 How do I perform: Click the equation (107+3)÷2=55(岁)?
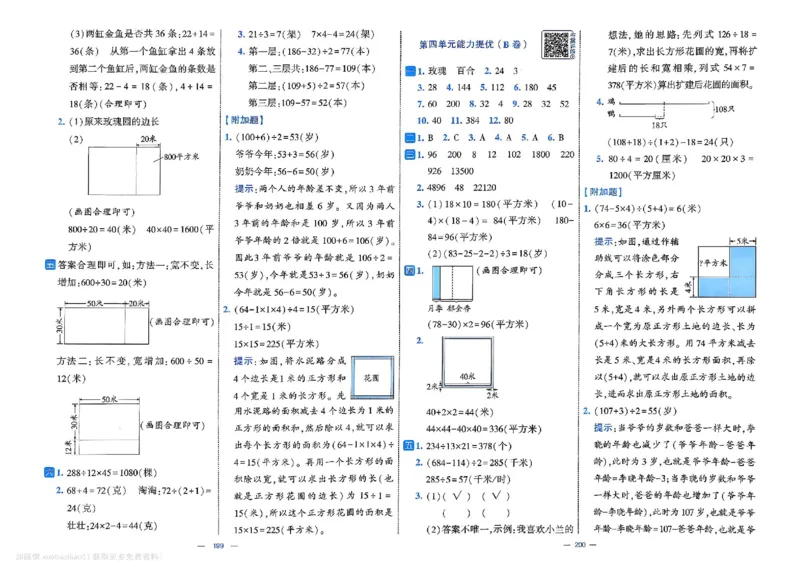(635, 411)
